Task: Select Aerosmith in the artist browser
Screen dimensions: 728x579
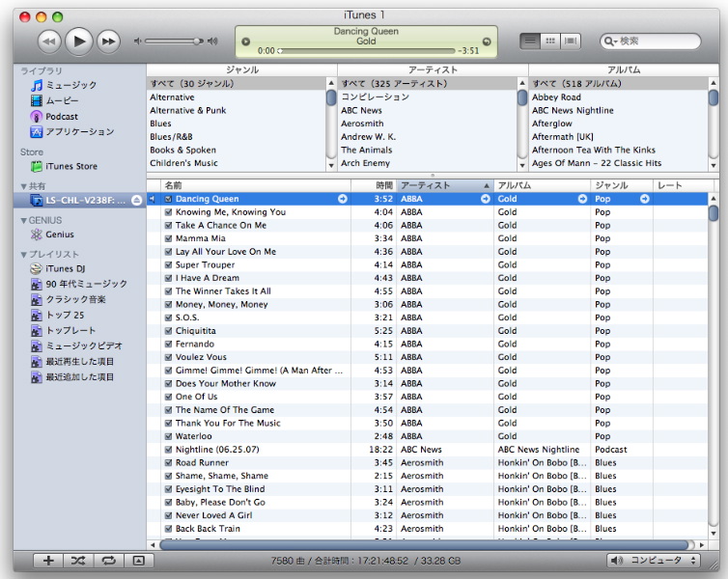Action: click(362, 124)
